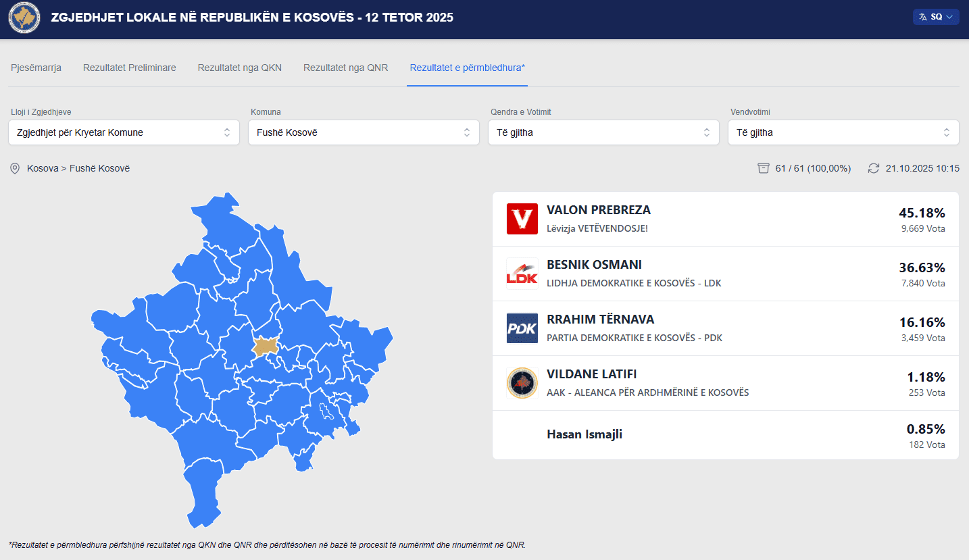The height and width of the screenshot is (560, 969).
Task: Select the Hasan Ismajli candidate row
Action: pyautogui.click(x=725, y=435)
